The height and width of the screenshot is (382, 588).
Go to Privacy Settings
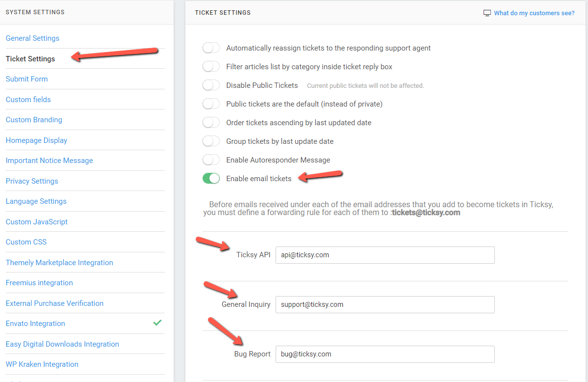pos(31,181)
